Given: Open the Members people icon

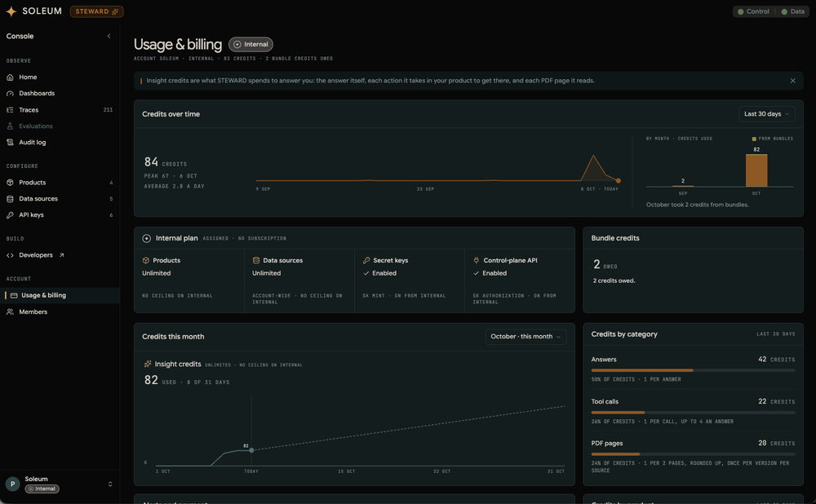Looking at the screenshot, I should point(10,312).
